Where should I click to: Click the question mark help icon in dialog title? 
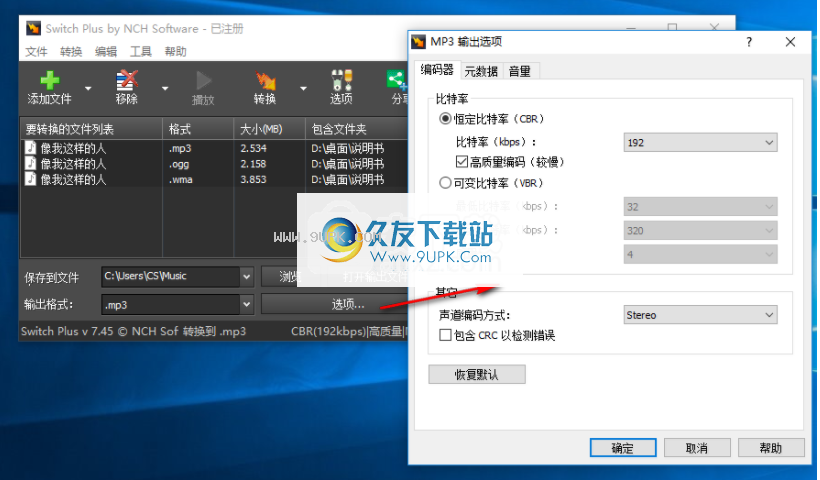coord(749,42)
